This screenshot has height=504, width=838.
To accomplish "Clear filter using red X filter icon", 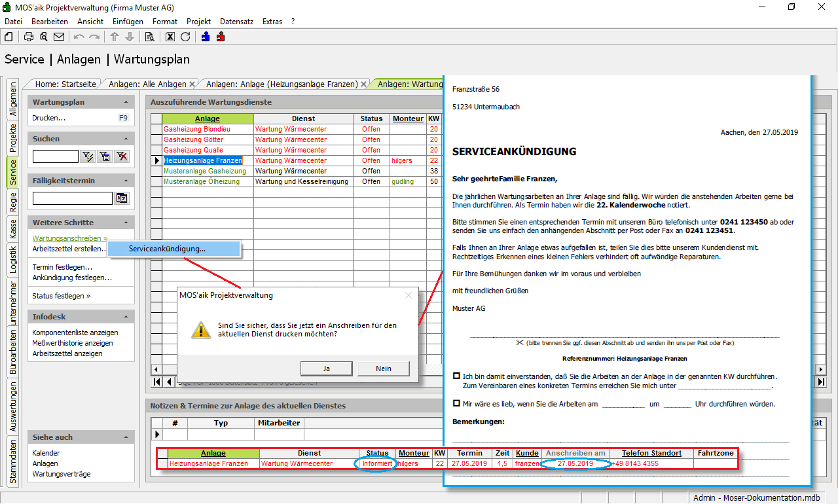I will tap(122, 156).
